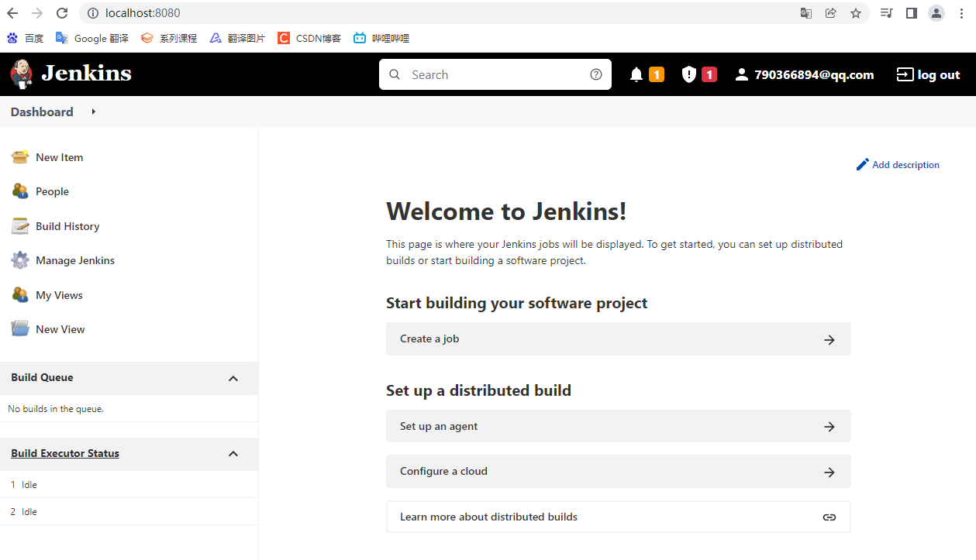Click the Create a job button
The image size is (976, 560).
coord(619,339)
